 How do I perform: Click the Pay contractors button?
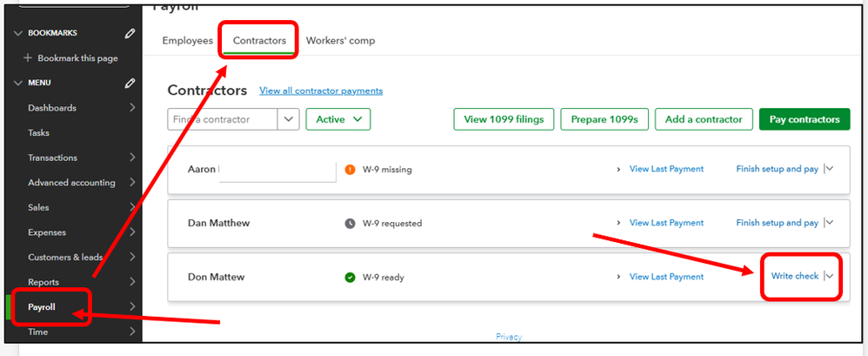point(805,119)
